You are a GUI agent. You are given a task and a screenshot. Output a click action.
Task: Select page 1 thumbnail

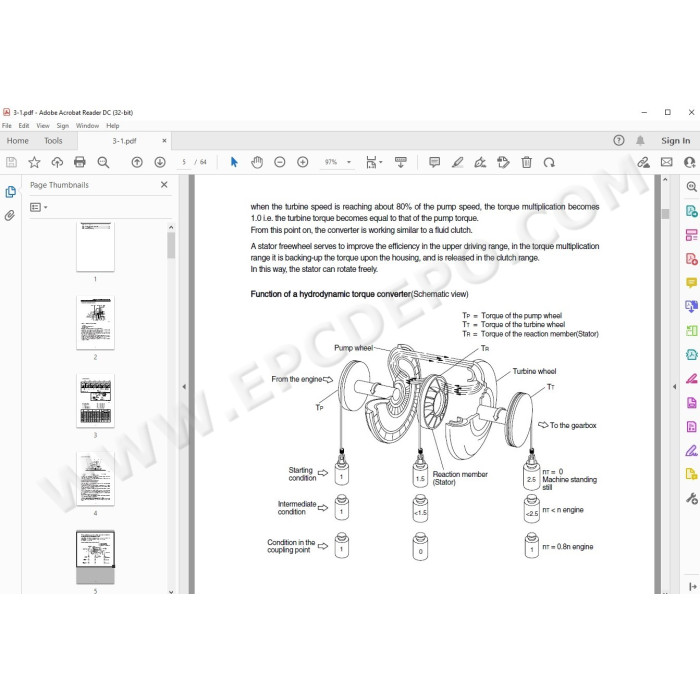pyautogui.click(x=95, y=246)
